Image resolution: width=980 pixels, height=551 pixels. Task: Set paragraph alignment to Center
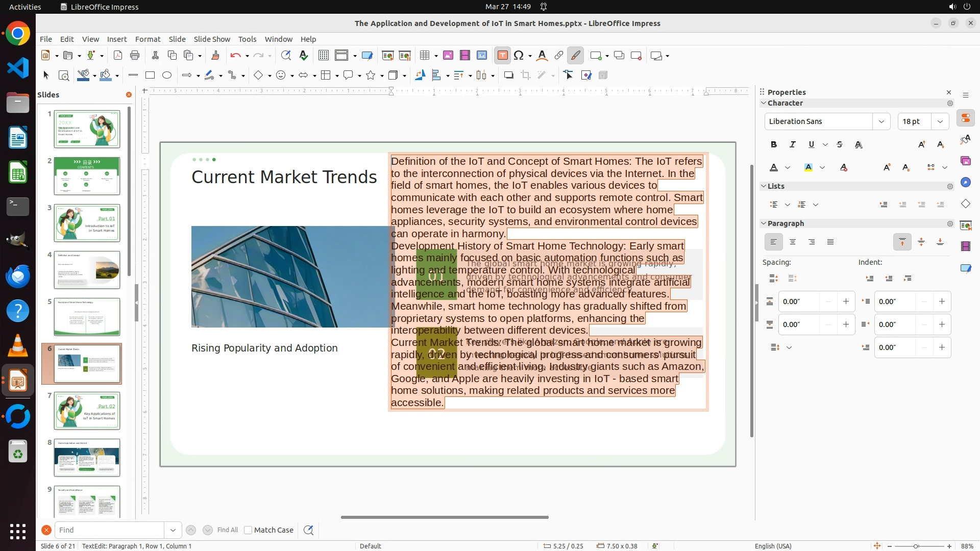[x=793, y=242]
